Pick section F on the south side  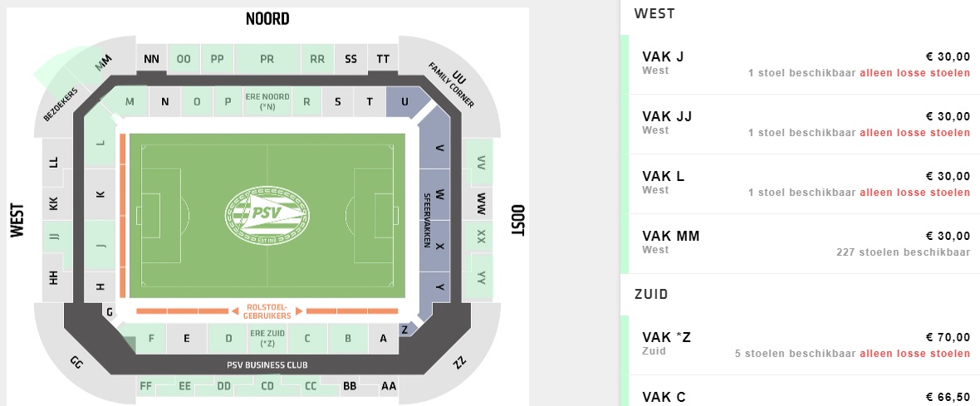point(151,338)
